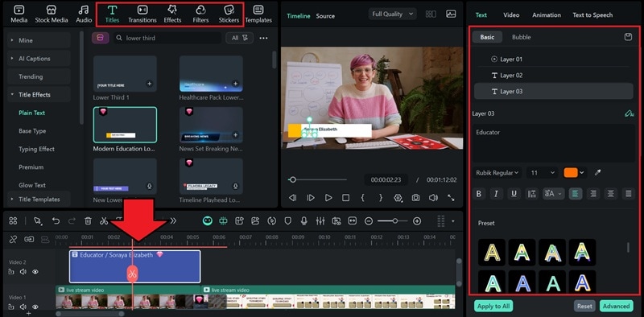Open the font size 11 dropdown
Screen dimensions: 644x317
[542, 173]
